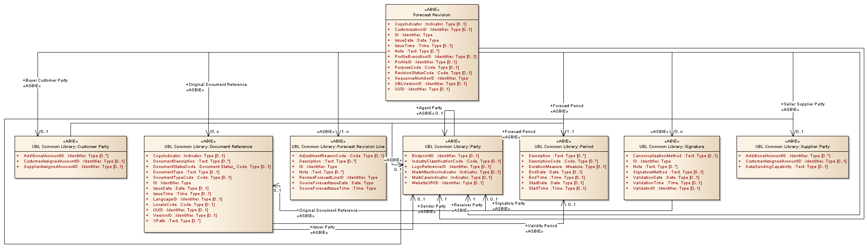Click the +Seller Supplier Party association label
This screenshot has width=868, height=248.
pos(802,104)
